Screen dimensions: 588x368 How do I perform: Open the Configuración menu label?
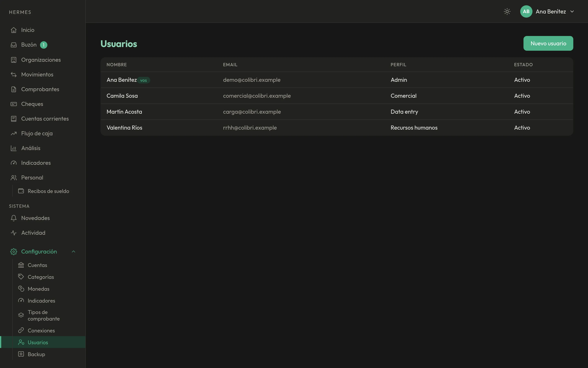click(x=39, y=252)
